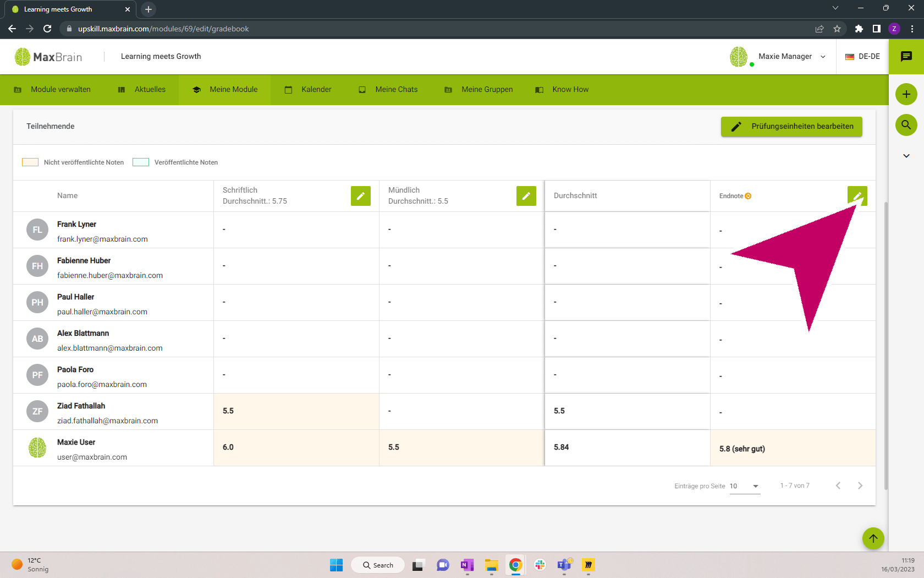Click the Durchschnitt column header
Screen dimensions: 924x578
(575, 195)
